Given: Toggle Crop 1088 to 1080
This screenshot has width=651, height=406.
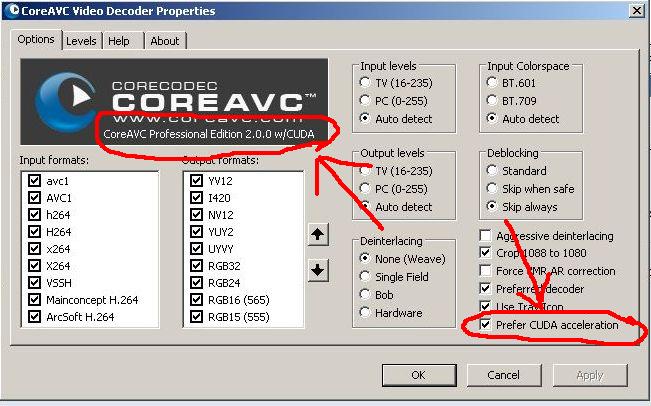Looking at the screenshot, I should [x=485, y=252].
